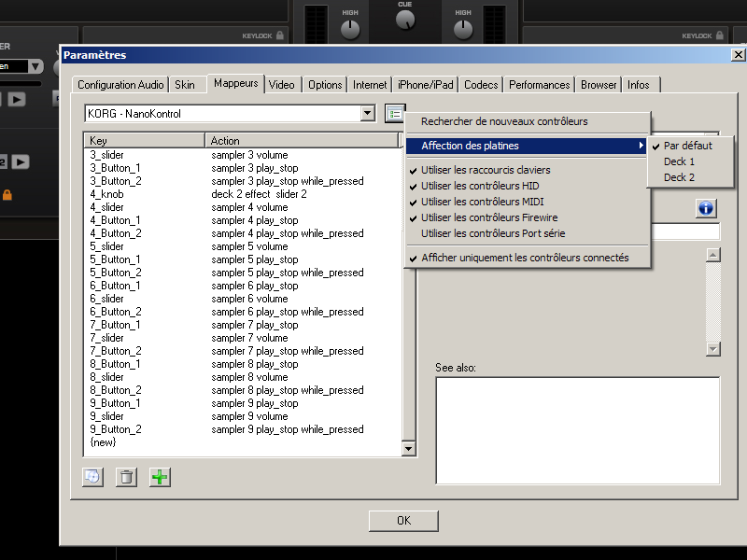Click the green plus add-mapping icon
747x560 pixels.
[160, 477]
